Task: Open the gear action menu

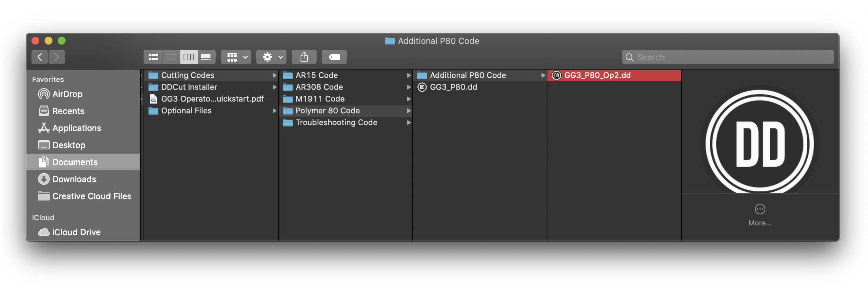Action: coord(271,57)
